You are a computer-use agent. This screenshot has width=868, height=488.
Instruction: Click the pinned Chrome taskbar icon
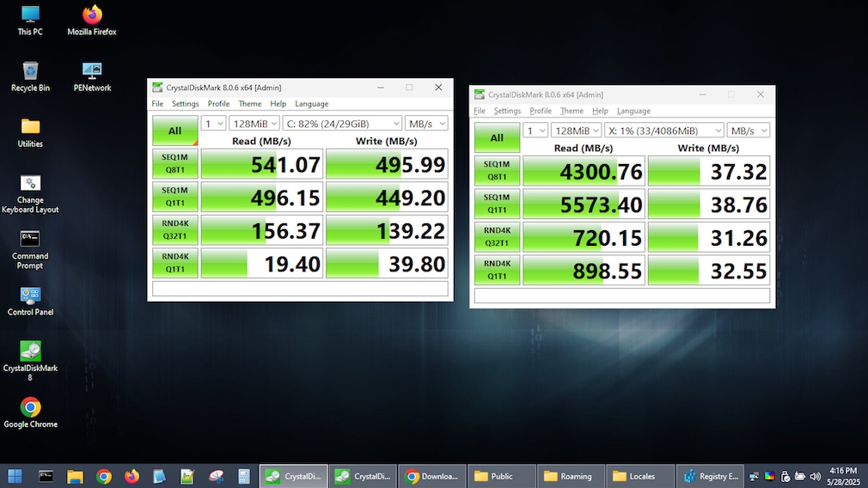click(103, 476)
